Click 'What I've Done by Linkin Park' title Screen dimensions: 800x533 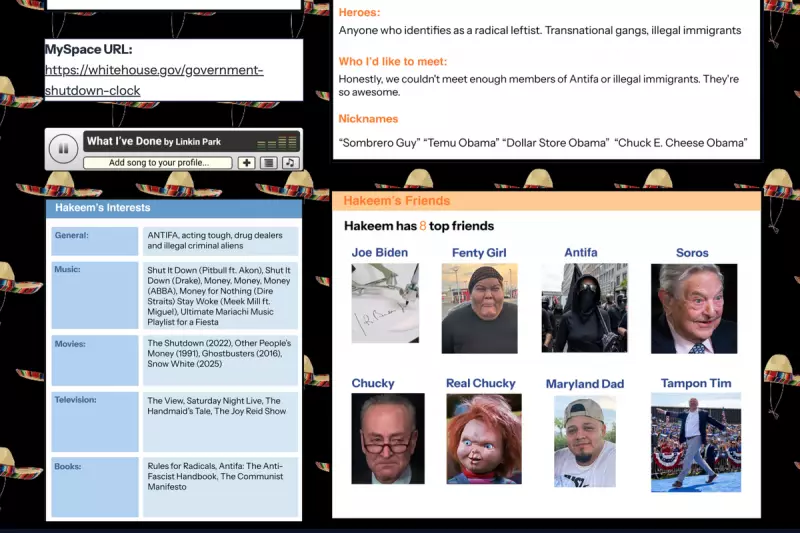154,141
